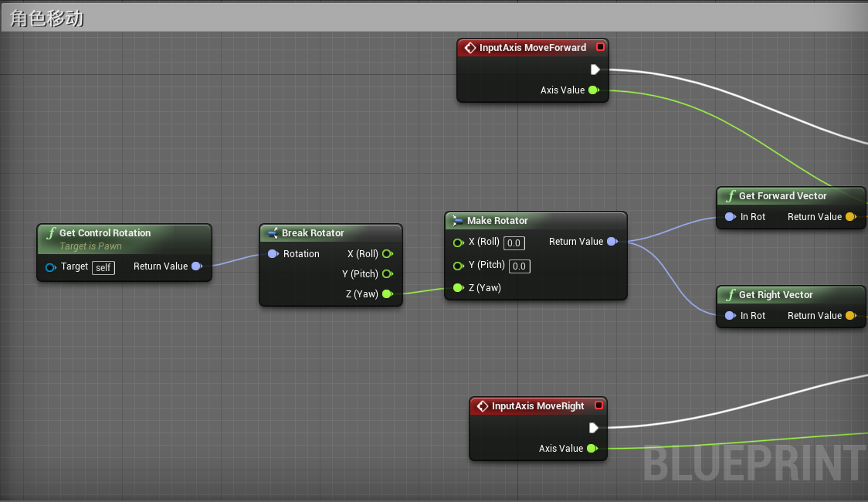Viewport: 868px width, 502px height.
Task: Click the red stop icon on InputAxis MoveForward
Action: pos(600,46)
